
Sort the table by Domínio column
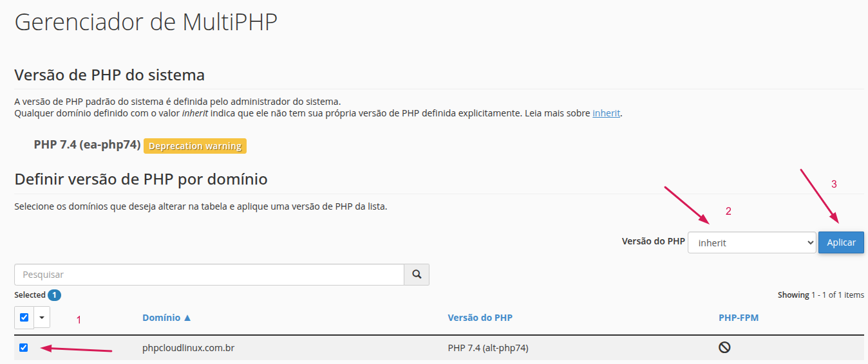coord(167,318)
